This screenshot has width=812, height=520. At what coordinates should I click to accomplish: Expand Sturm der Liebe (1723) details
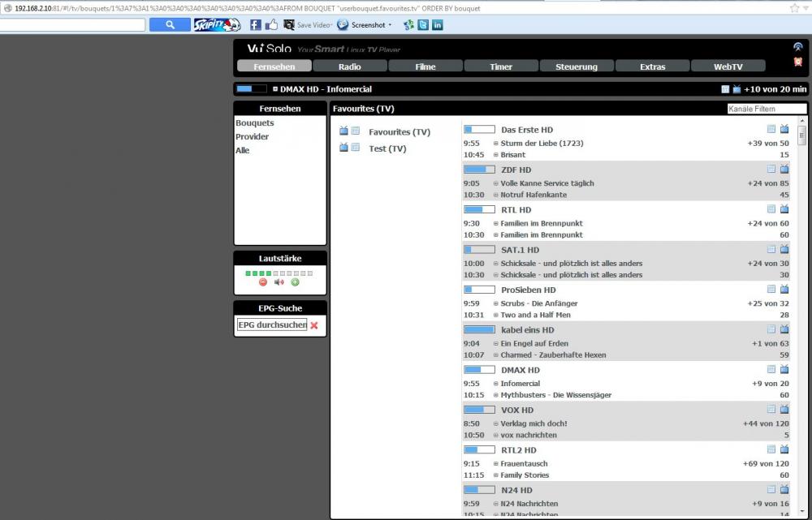click(x=495, y=144)
